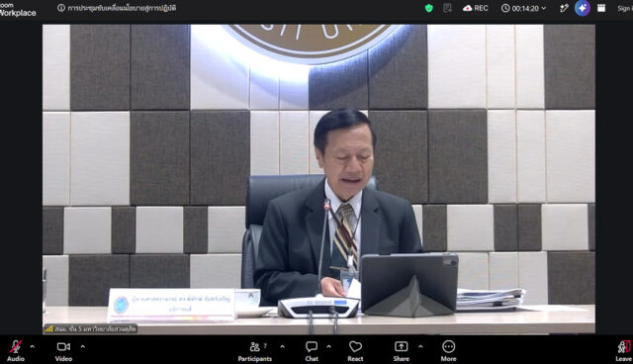
Task: Open the meeting notes icon beside the shield
Action: point(447,8)
